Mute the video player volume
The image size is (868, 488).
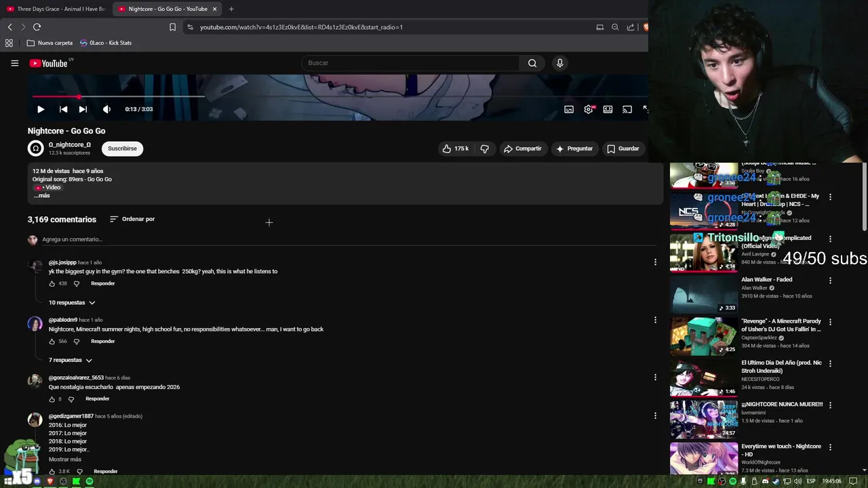pyautogui.click(x=106, y=109)
